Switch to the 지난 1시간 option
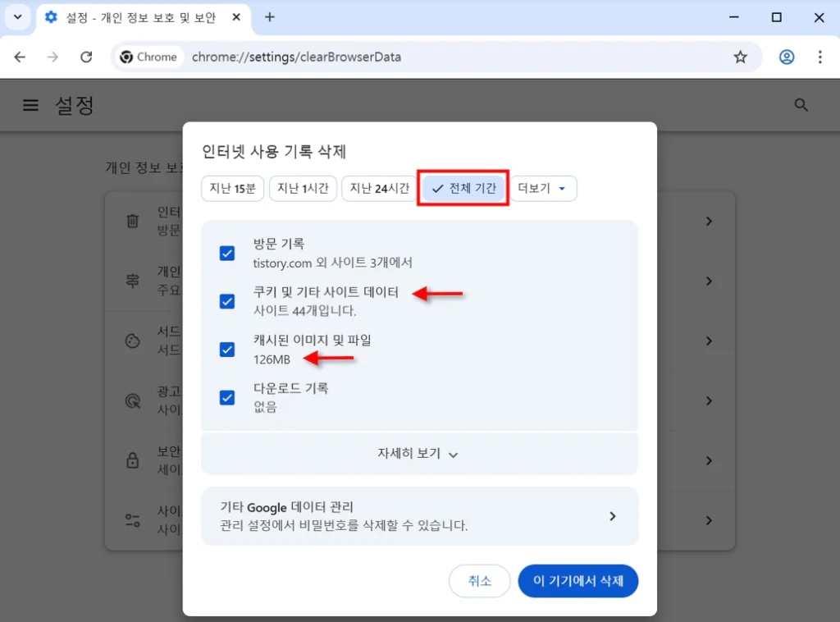 pos(304,188)
